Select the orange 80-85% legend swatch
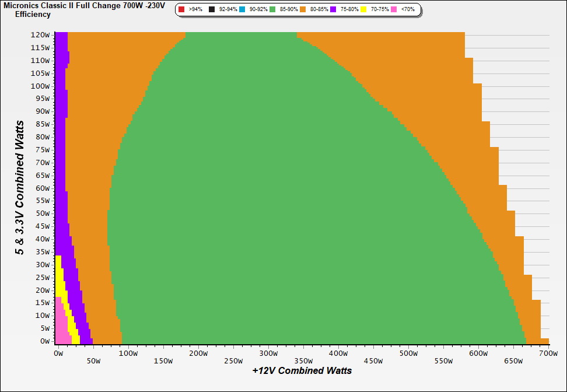This screenshot has width=567, height=392. point(303,10)
